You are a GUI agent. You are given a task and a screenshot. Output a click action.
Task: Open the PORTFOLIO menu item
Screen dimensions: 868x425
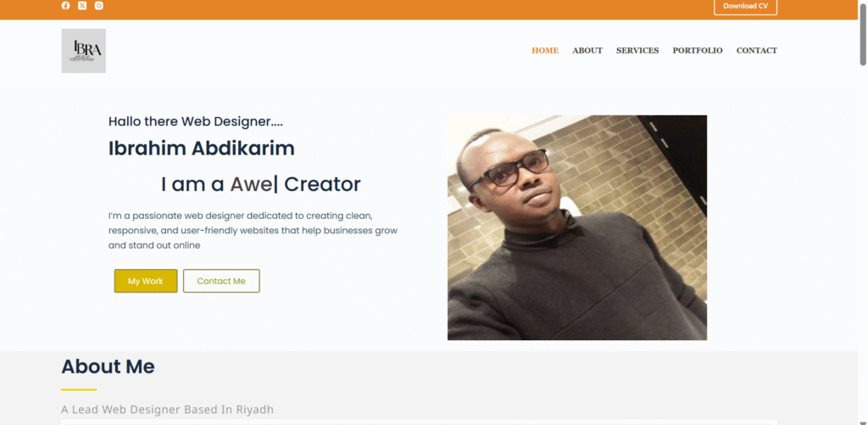[698, 50]
